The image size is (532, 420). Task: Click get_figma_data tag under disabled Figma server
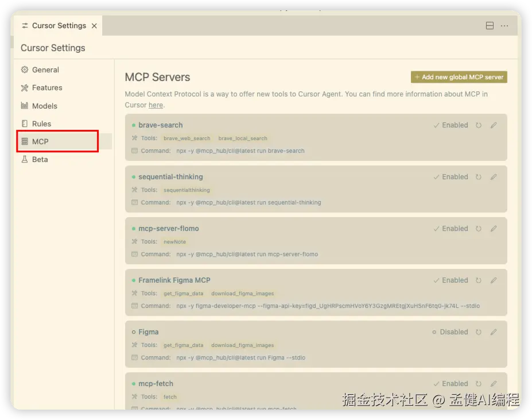coord(184,345)
